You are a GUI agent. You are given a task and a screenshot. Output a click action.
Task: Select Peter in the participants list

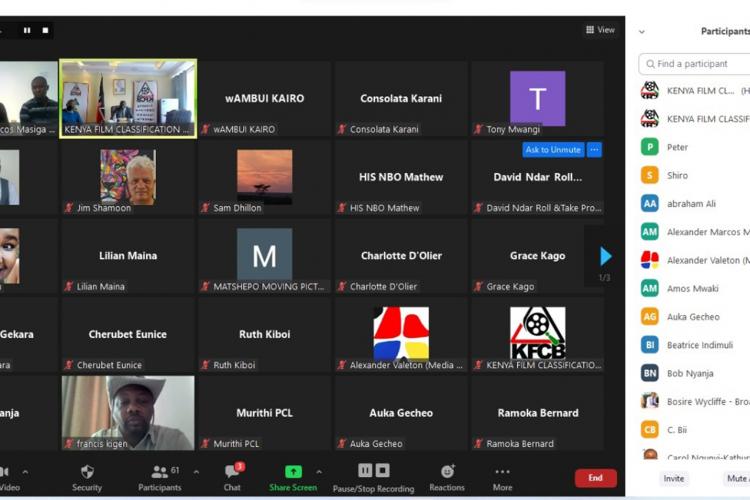[677, 147]
